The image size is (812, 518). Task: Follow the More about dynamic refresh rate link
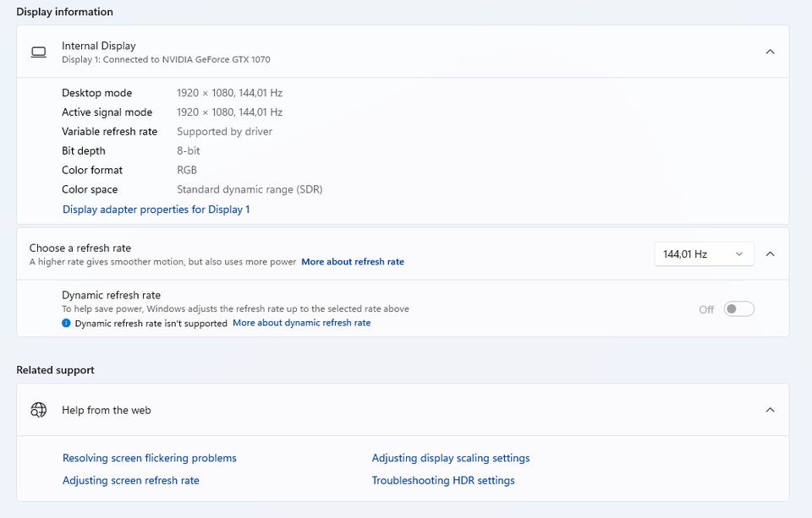[x=301, y=323]
